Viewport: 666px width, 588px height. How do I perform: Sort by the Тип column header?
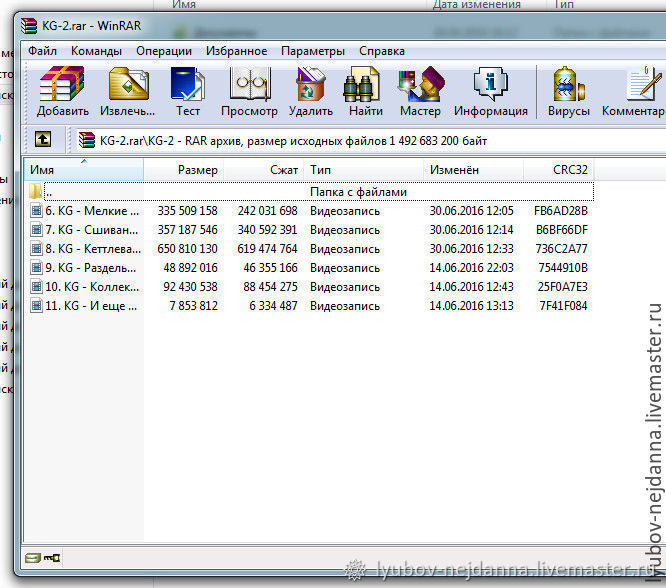coord(364,170)
